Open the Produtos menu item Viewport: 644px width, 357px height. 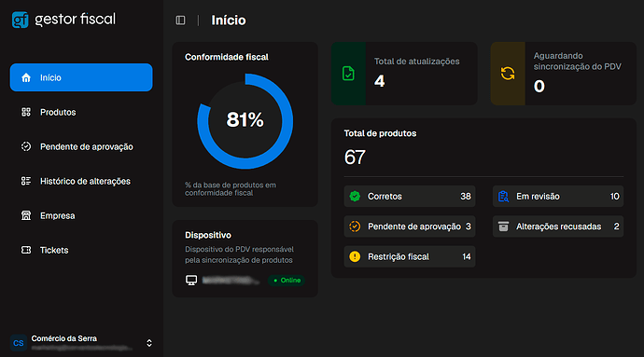tap(81, 112)
